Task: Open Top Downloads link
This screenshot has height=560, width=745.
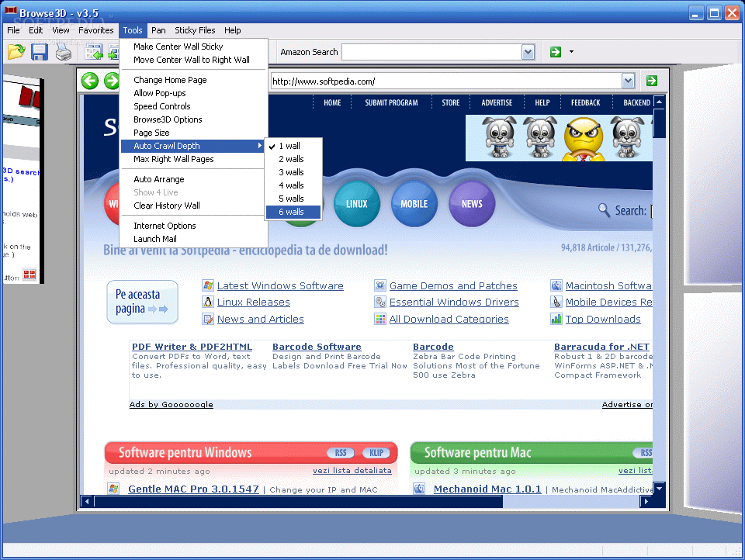Action: [x=603, y=320]
